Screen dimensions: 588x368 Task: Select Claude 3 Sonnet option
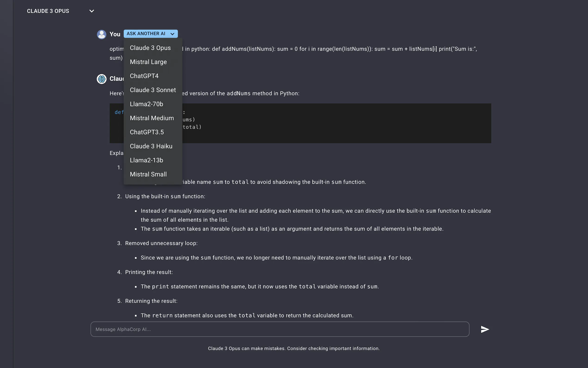point(153,90)
